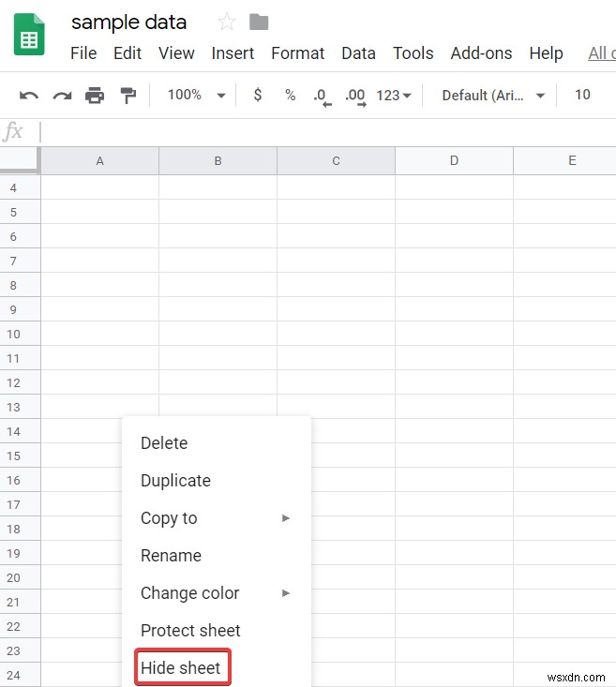This screenshot has height=687, width=616.
Task: Open the Edit menu
Action: 128,53
